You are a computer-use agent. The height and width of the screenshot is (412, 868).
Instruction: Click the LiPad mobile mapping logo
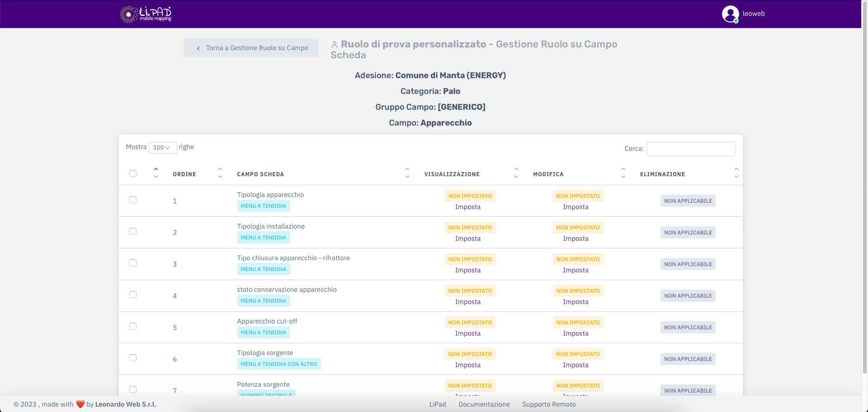click(x=146, y=14)
